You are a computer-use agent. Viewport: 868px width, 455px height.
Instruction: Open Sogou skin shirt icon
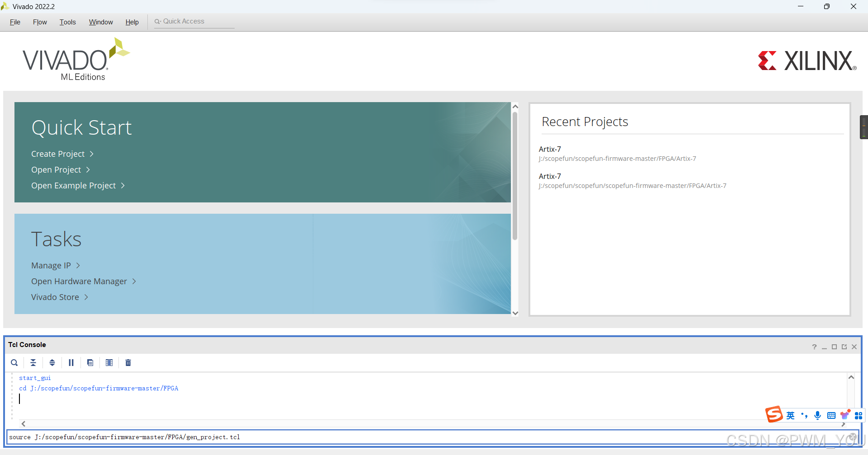[845, 415]
